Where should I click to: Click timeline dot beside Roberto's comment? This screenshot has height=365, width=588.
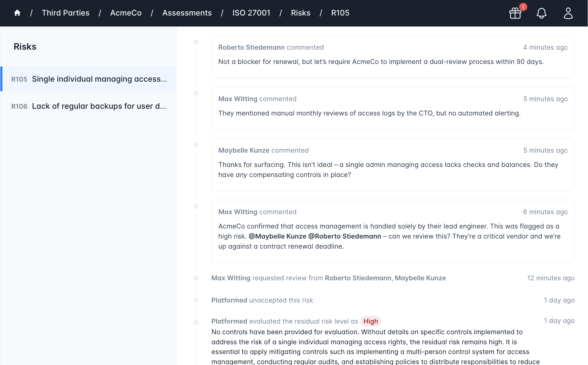pyautogui.click(x=196, y=42)
